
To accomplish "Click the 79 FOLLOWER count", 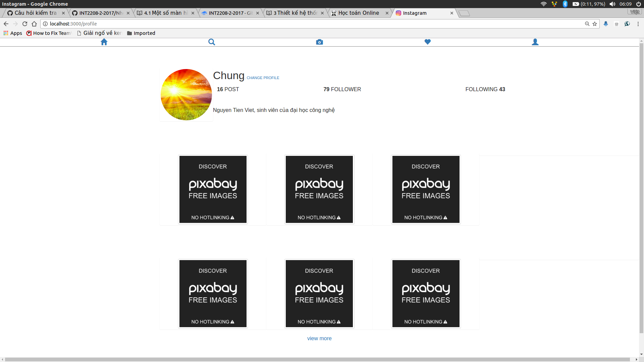I will click(342, 89).
